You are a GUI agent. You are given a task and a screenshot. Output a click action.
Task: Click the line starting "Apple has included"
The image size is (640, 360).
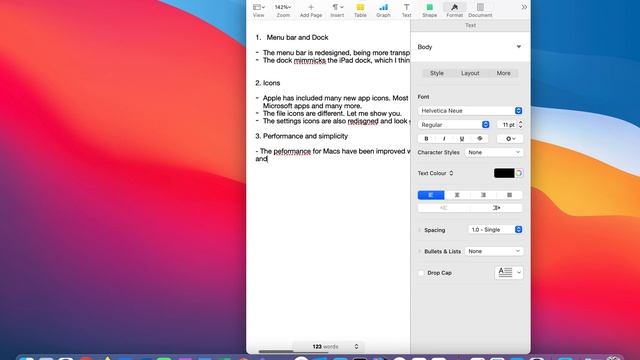336,98
